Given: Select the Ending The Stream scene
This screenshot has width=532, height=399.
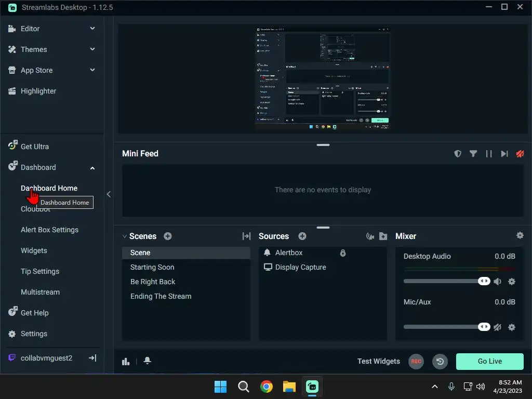Looking at the screenshot, I should pyautogui.click(x=186, y=297).
